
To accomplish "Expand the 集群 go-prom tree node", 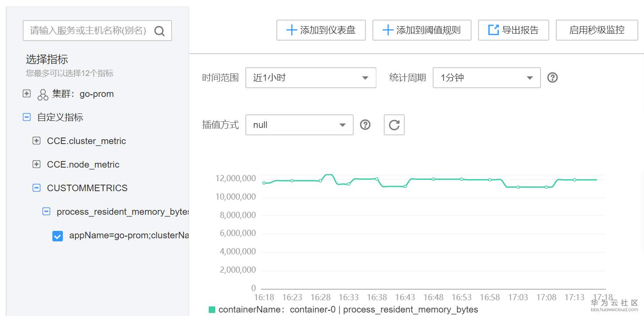I will tap(27, 94).
